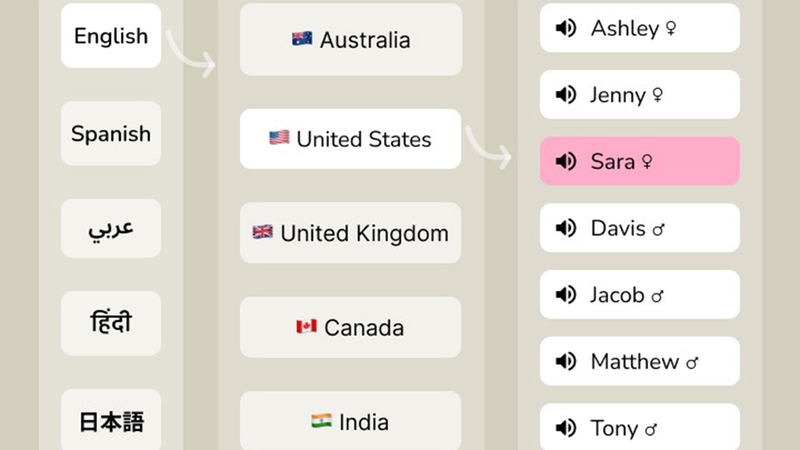Choose the Arabic language option

coord(111,228)
